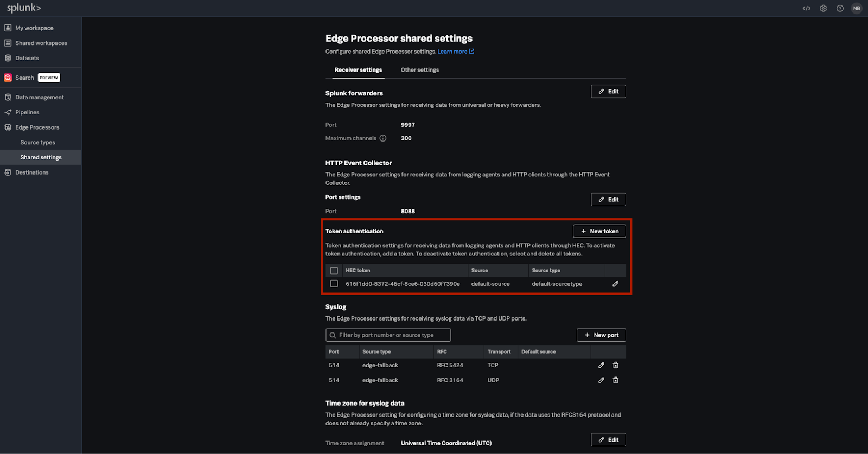Edit the HEC token row with pencil icon
Image resolution: width=868 pixels, height=454 pixels.
[615, 284]
